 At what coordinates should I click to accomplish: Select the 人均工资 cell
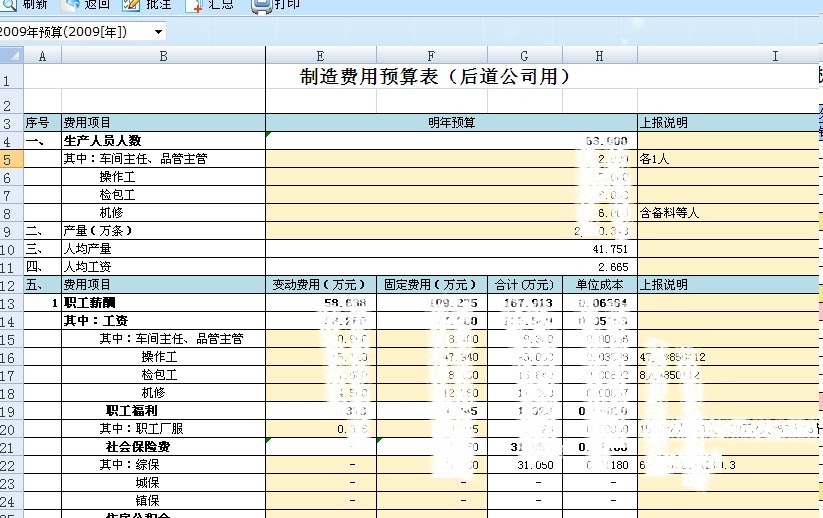pos(163,267)
